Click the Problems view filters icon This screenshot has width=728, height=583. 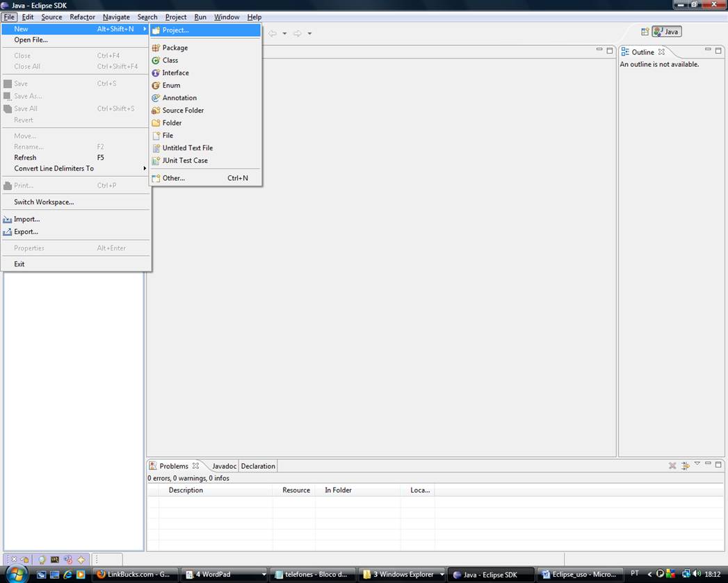point(686,465)
